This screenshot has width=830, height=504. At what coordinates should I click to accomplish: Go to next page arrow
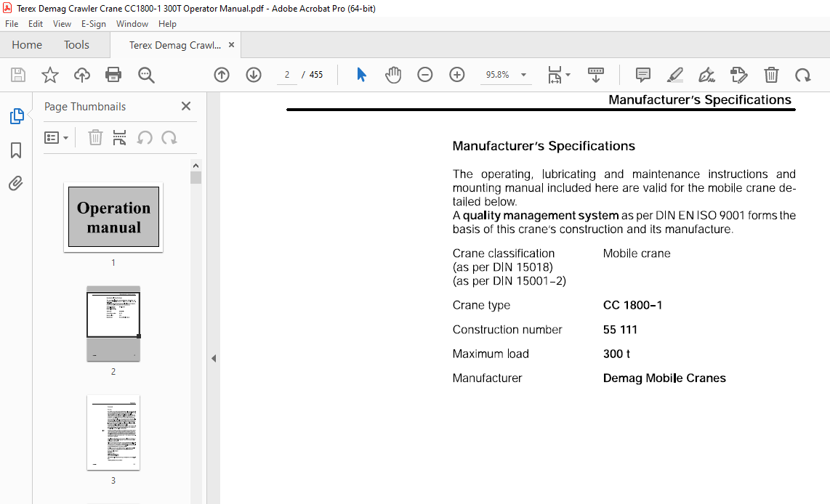coord(254,75)
